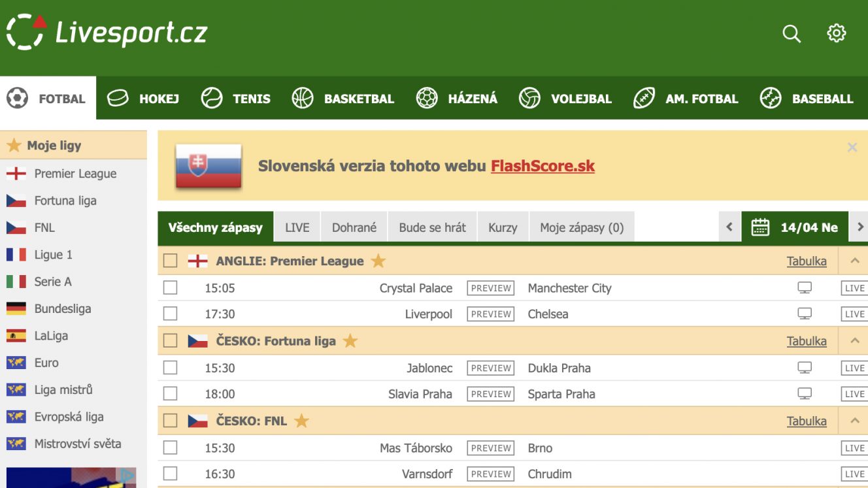The height and width of the screenshot is (488, 868).
Task: Click the advertisement thumbnail below sidebar
Action: [x=71, y=478]
